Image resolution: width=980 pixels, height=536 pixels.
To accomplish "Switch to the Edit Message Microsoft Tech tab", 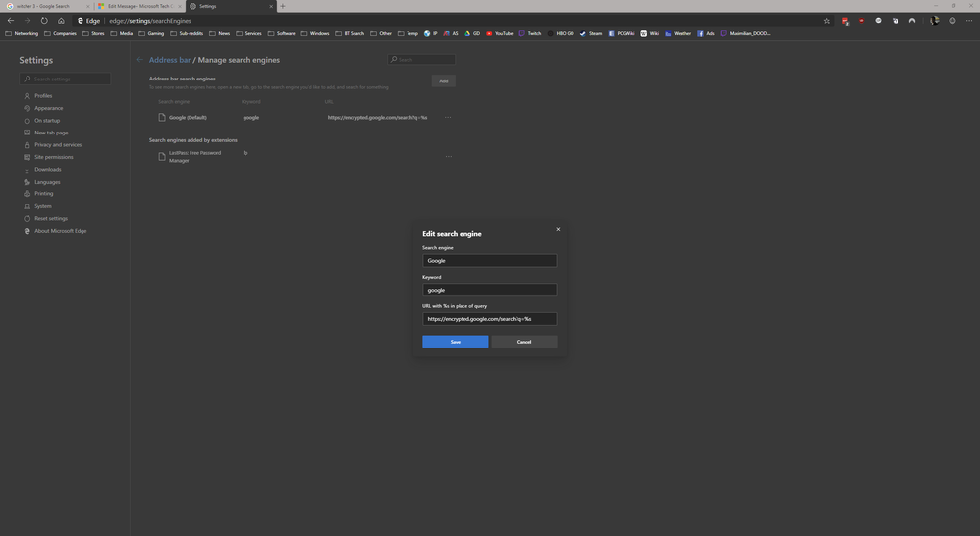I will point(139,6).
